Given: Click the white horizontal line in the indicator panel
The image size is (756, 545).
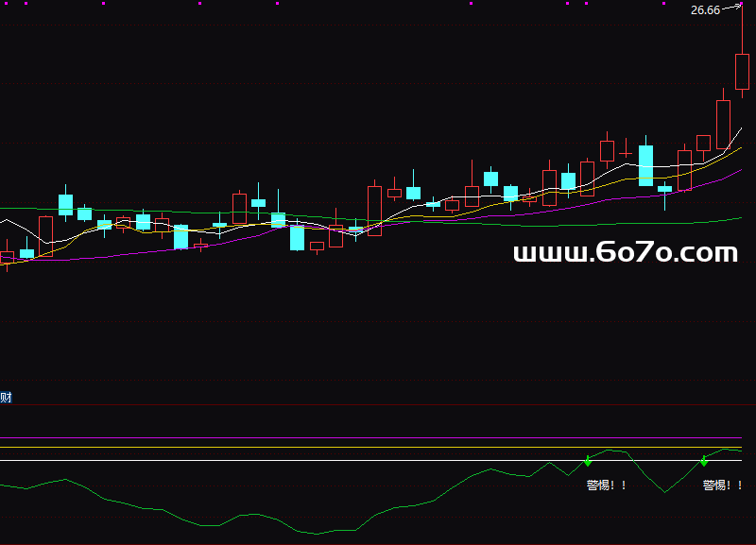Looking at the screenshot, I should pos(370,460).
